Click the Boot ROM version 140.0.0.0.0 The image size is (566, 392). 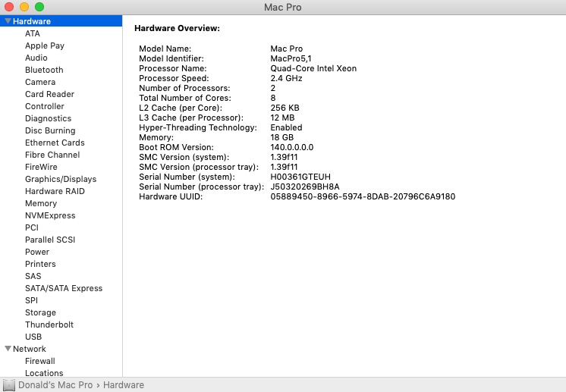point(292,147)
